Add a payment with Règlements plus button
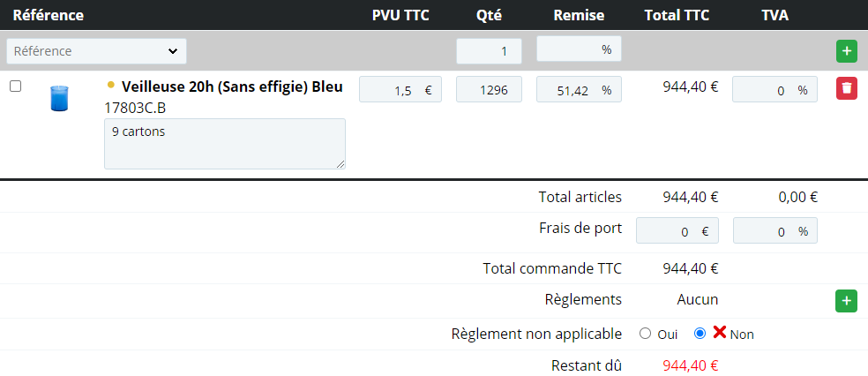868x376 pixels. (846, 300)
